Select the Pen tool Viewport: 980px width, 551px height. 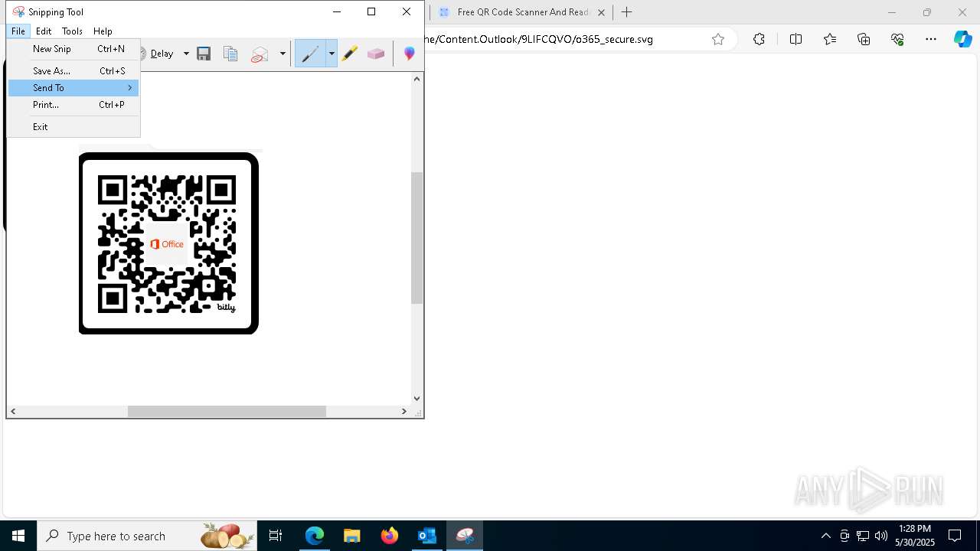(x=310, y=54)
